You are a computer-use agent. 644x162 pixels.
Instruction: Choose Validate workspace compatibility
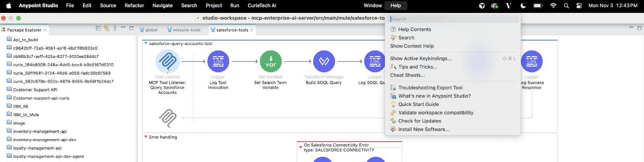(x=436, y=112)
